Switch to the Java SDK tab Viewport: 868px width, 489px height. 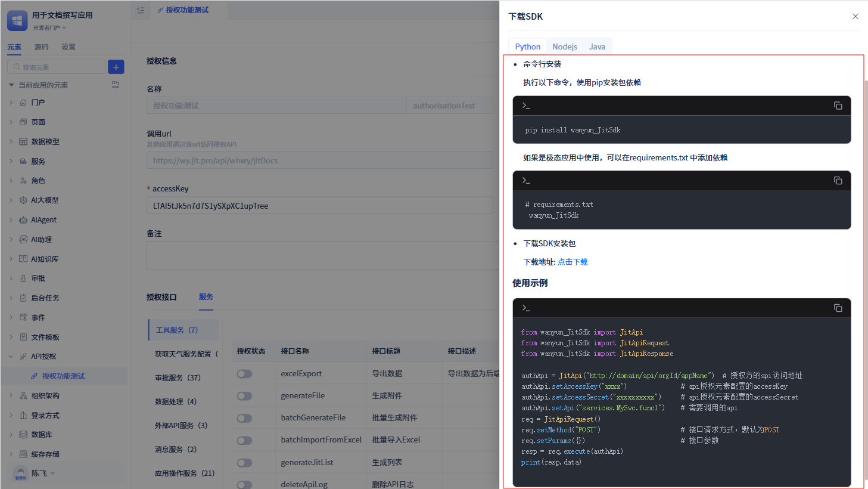(x=597, y=47)
